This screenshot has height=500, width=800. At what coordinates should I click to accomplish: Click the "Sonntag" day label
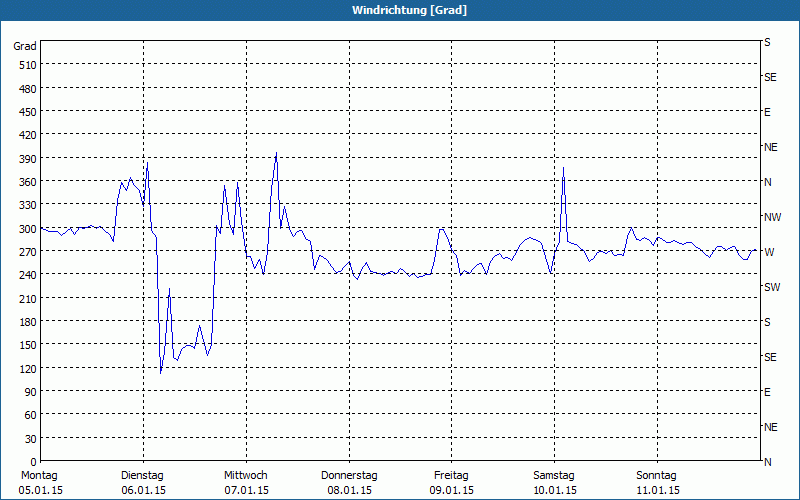pyautogui.click(x=657, y=476)
